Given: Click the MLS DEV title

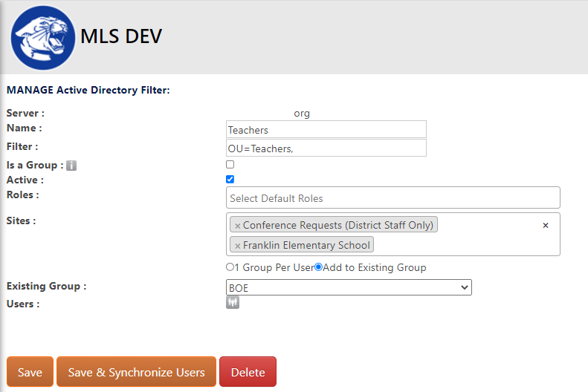Looking at the screenshot, I should click(121, 36).
